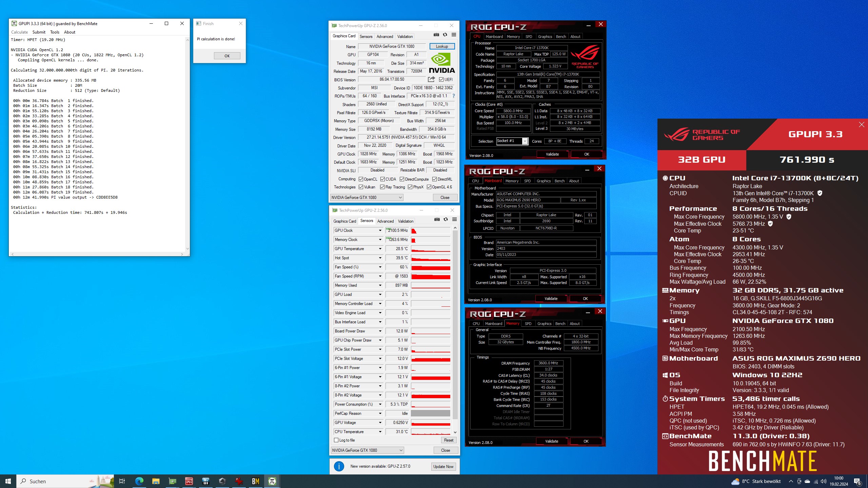Open the Windows Start menu
This screenshot has height=488, width=868.
coord(8,481)
